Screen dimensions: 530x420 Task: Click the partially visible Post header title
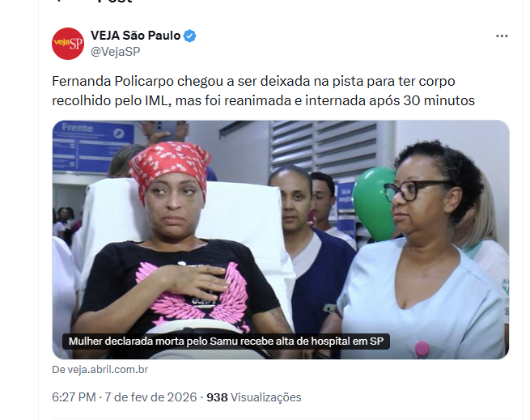coord(115,2)
